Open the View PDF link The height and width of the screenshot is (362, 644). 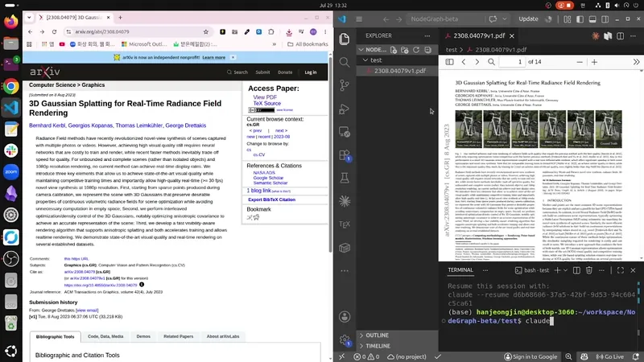coord(265,97)
